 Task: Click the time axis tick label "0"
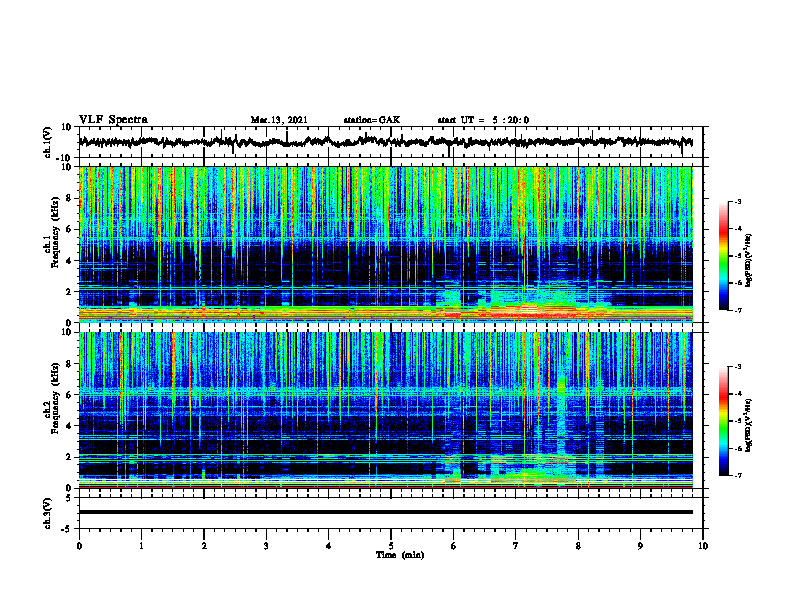click(x=79, y=546)
